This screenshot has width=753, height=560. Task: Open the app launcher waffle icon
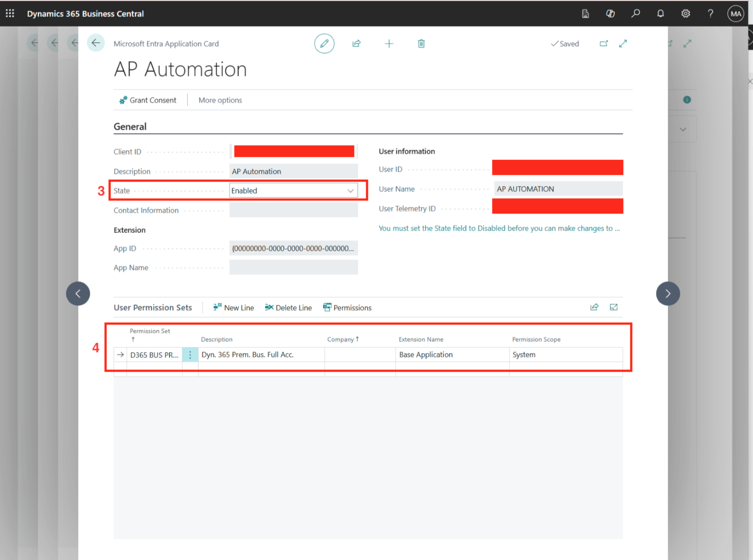pos(10,13)
